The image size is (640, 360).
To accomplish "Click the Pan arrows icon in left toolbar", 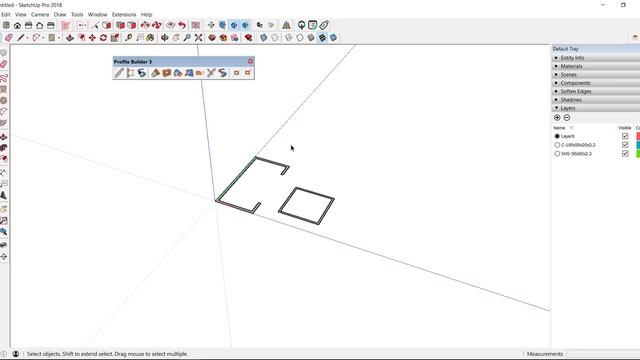I will coord(4,257).
